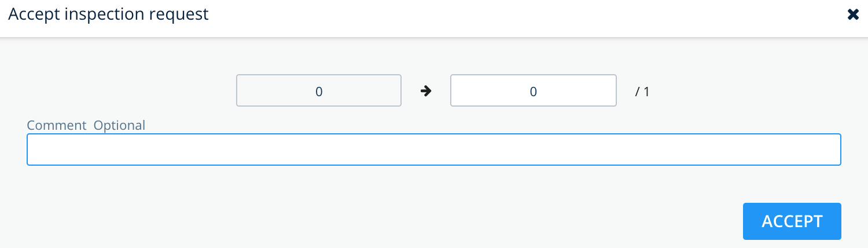Click the right-pointing arrow between quantity fields
The width and height of the screenshot is (868, 248).
coord(426,91)
